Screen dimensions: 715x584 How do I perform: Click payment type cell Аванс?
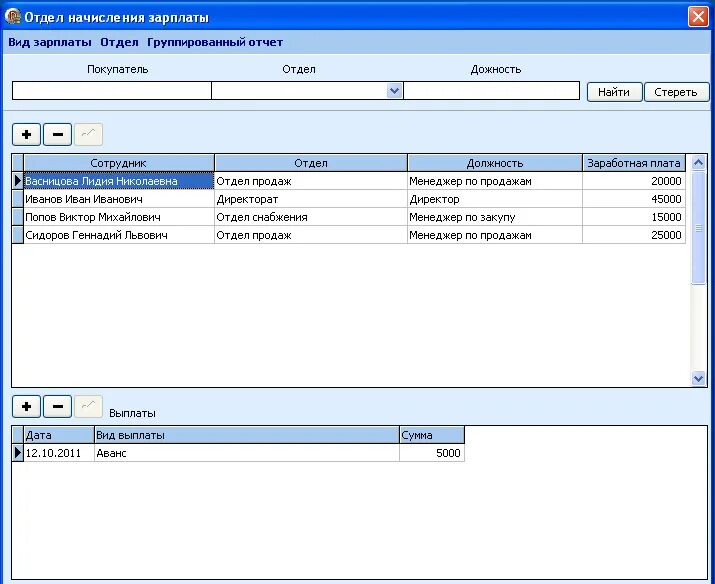(247, 453)
